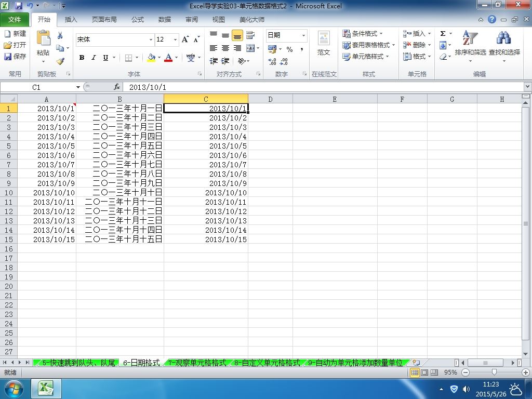This screenshot has height=399, width=532.
Task: Click the 查找和选择 button
Action: (x=504, y=47)
